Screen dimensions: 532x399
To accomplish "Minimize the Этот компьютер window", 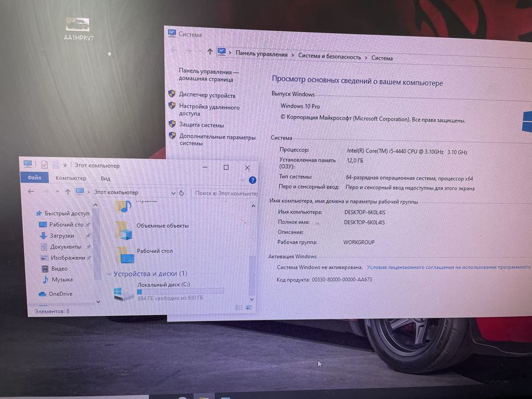I will point(205,167).
